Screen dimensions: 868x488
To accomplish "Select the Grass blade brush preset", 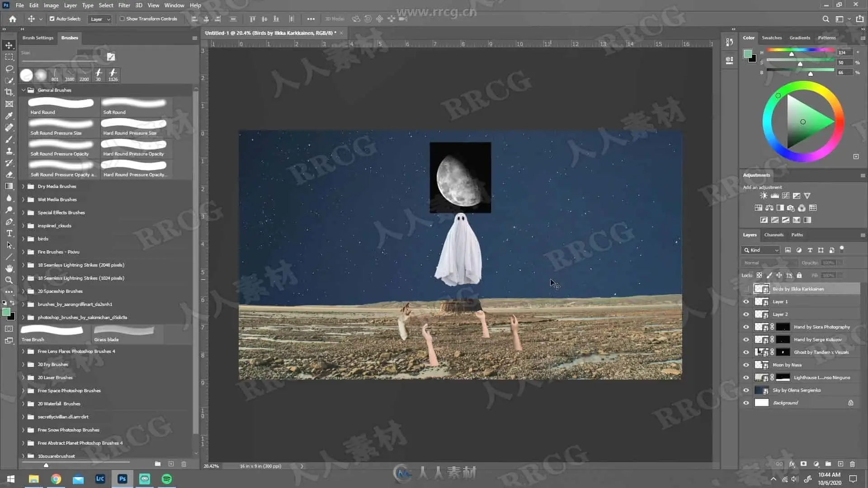I will tap(127, 334).
